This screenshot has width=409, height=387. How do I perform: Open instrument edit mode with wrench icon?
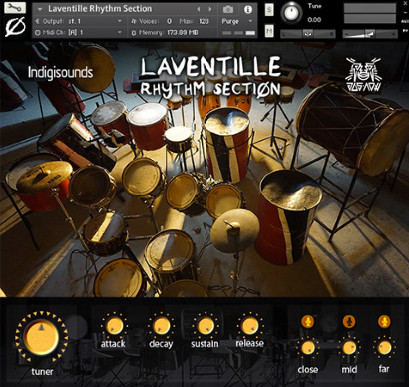click(15, 8)
